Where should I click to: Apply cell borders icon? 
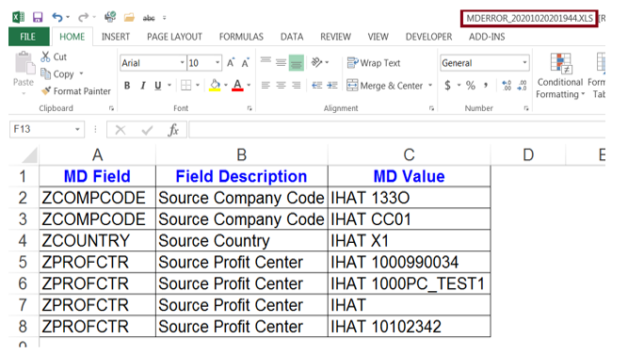click(x=186, y=86)
